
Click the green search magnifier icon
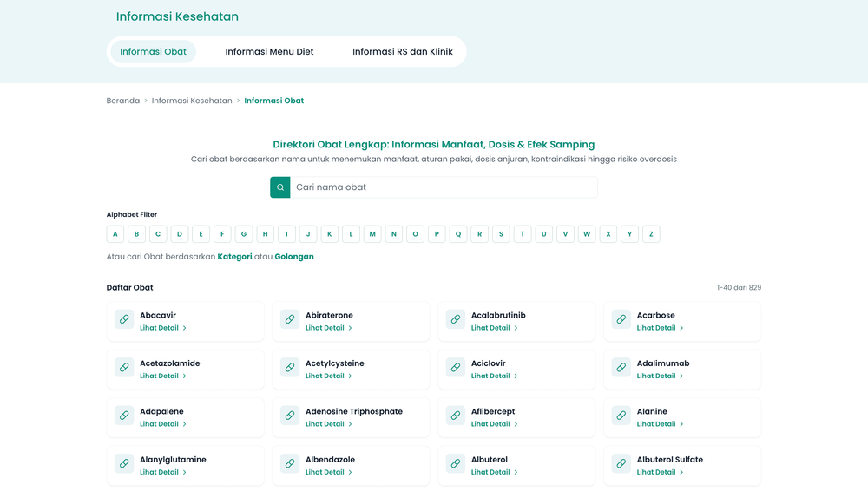[x=280, y=187]
